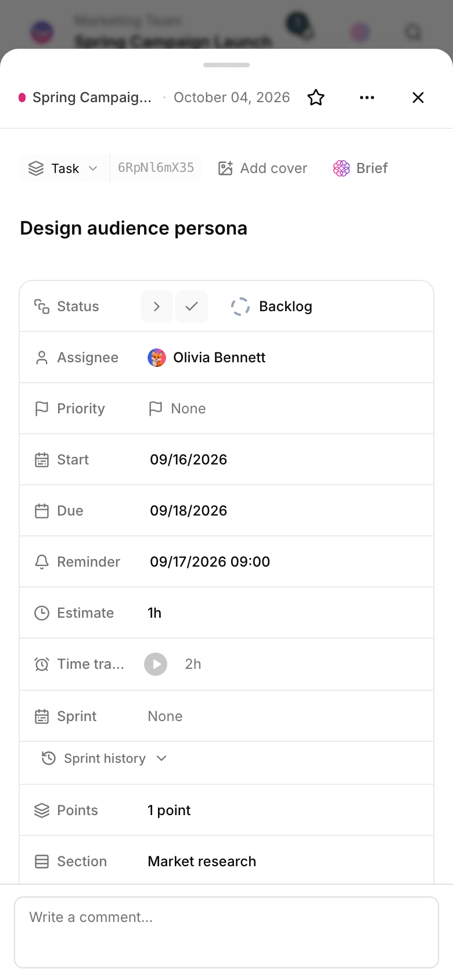Close the task detail sheet
This screenshot has height=980, width=453.
tap(418, 98)
